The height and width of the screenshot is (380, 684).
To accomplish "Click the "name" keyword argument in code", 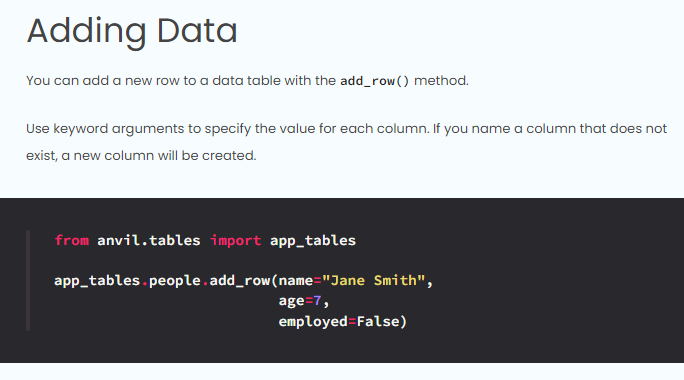I will (296, 281).
